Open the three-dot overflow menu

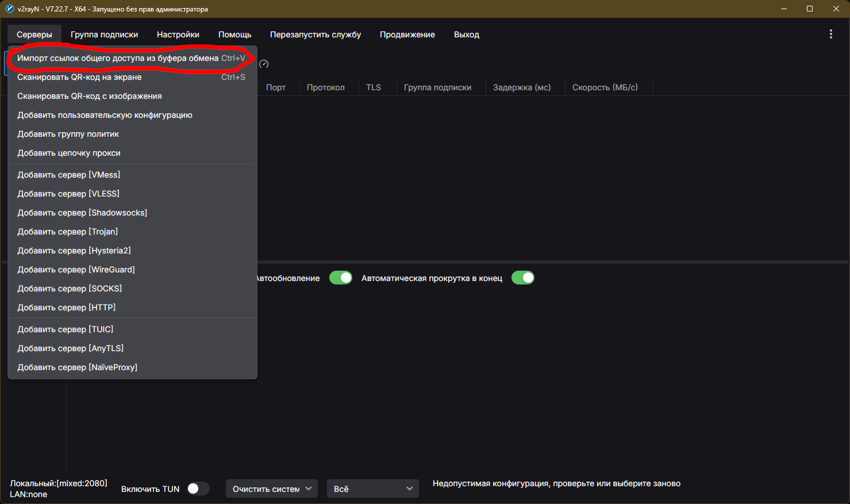pos(830,34)
